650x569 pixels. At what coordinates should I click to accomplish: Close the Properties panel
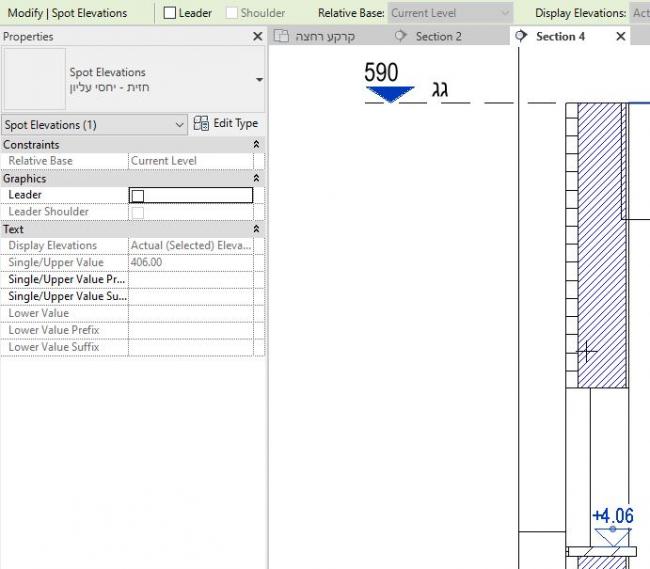(x=257, y=37)
